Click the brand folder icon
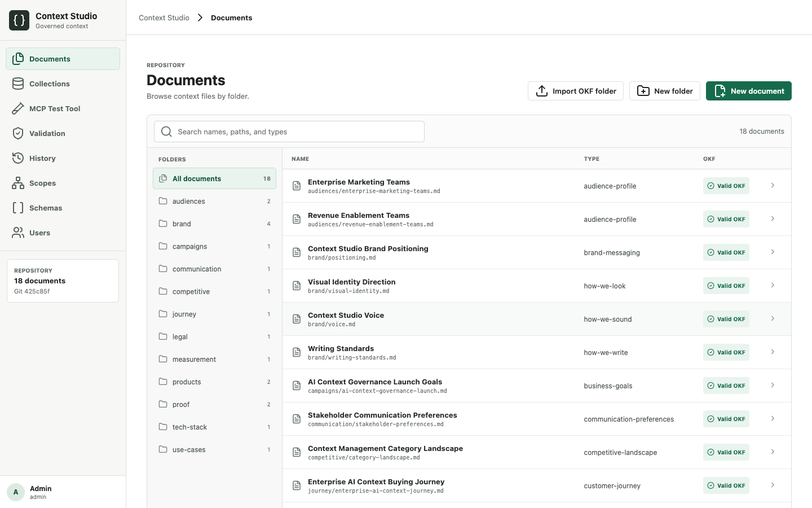The width and height of the screenshot is (812, 508). tap(163, 224)
